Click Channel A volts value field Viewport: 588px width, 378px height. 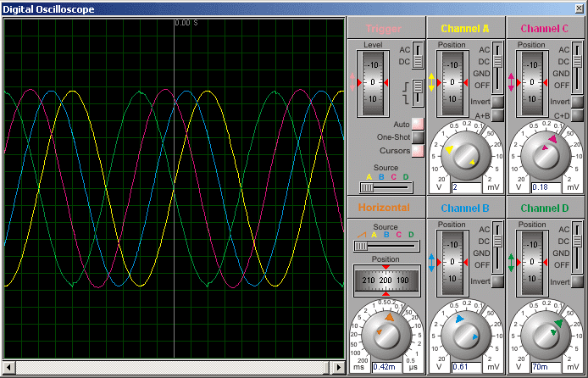466,187
